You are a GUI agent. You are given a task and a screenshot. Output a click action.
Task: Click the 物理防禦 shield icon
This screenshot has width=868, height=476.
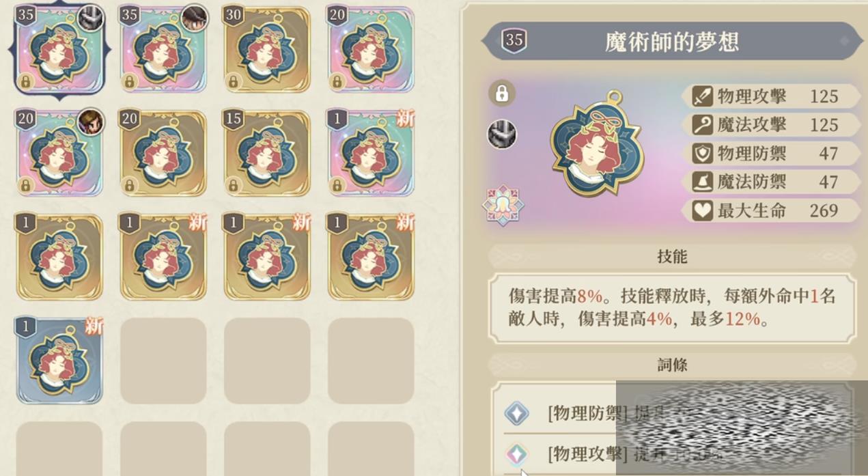click(703, 154)
